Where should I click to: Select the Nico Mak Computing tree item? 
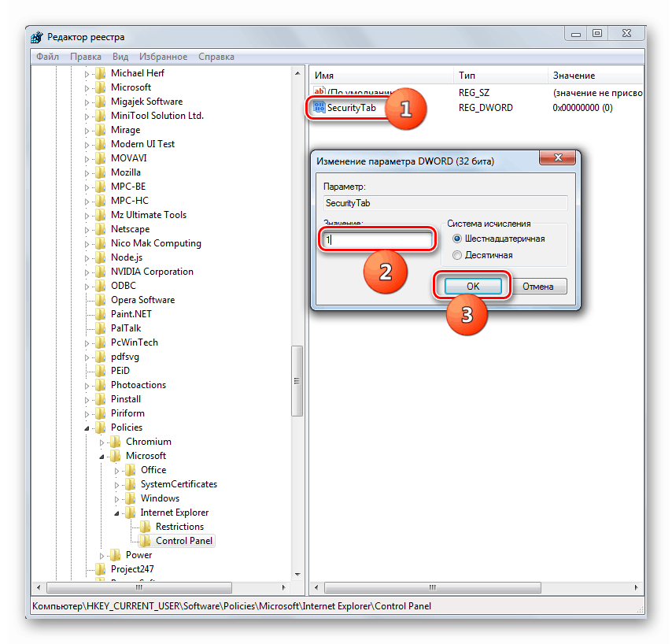pyautogui.click(x=156, y=243)
